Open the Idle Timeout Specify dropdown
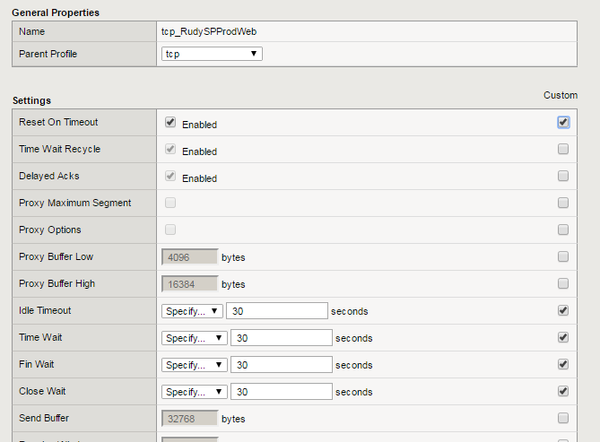Viewport: 600px width, 442px height. click(192, 311)
